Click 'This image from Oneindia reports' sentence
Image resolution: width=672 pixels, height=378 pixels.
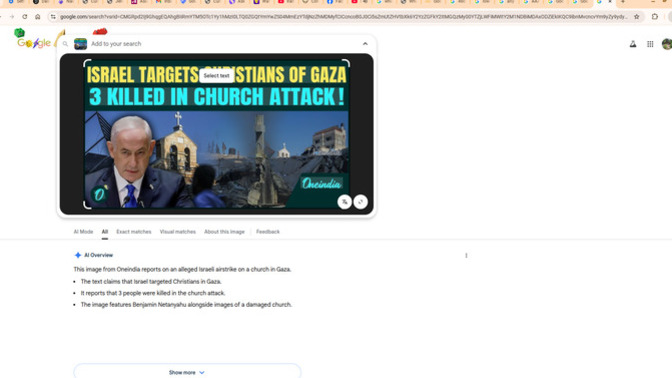click(x=182, y=269)
